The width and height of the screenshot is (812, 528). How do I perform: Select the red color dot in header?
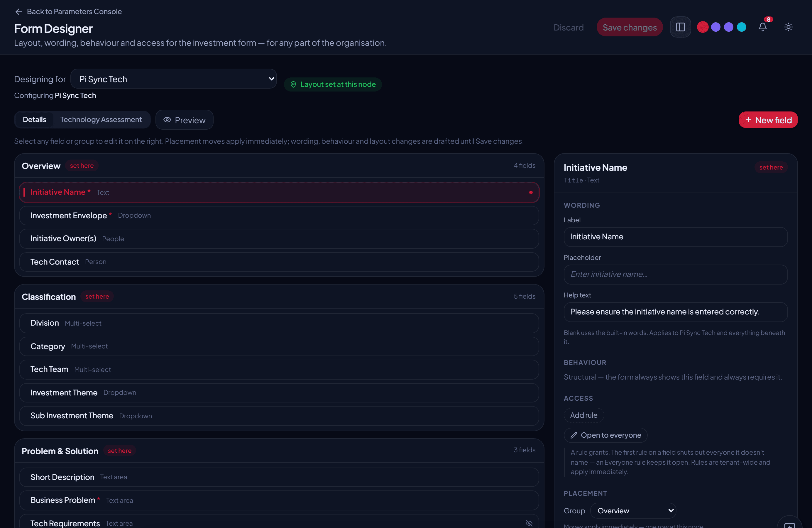[703, 27]
